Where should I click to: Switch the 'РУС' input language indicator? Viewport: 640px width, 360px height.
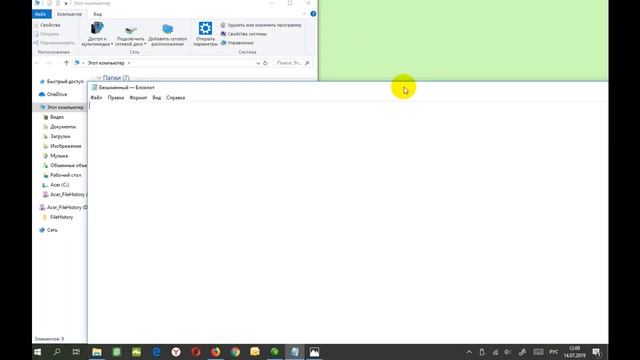554,352
